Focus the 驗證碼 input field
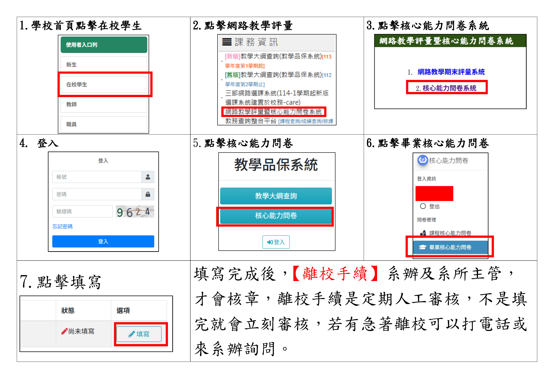Viewport: 554px width, 392px height. point(82,212)
